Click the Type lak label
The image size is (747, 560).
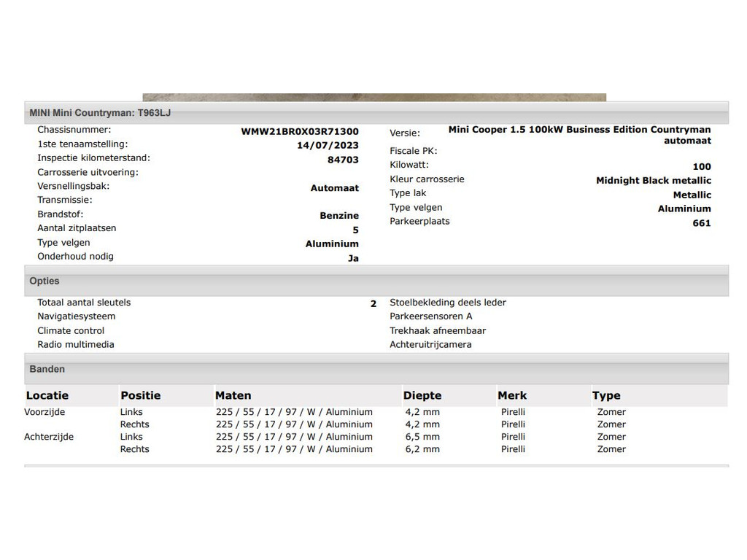coord(408,192)
